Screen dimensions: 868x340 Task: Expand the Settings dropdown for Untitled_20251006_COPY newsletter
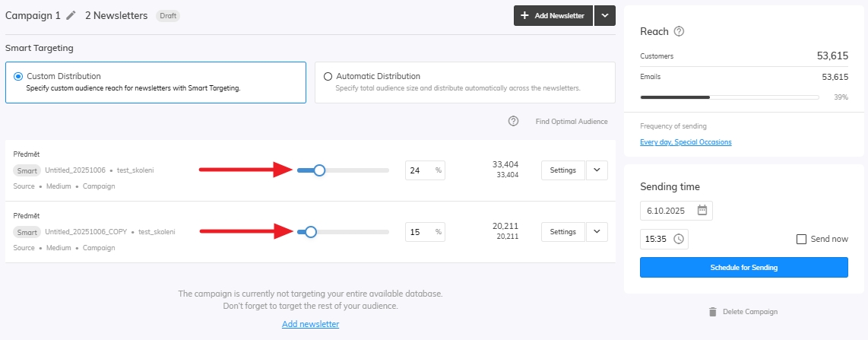597,232
